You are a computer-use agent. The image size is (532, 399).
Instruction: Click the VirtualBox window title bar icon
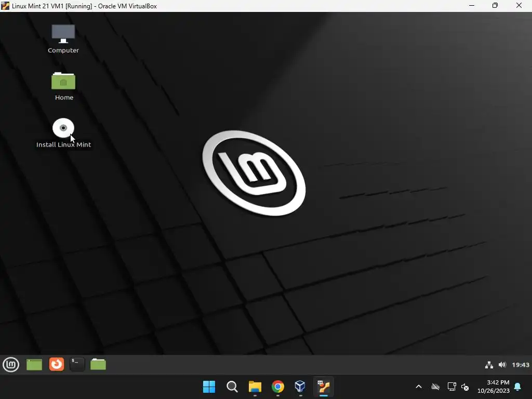click(x=5, y=6)
